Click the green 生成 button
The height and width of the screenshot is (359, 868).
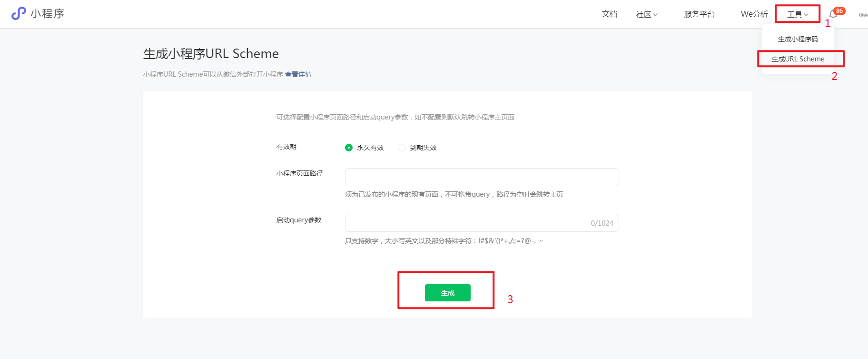click(x=447, y=293)
